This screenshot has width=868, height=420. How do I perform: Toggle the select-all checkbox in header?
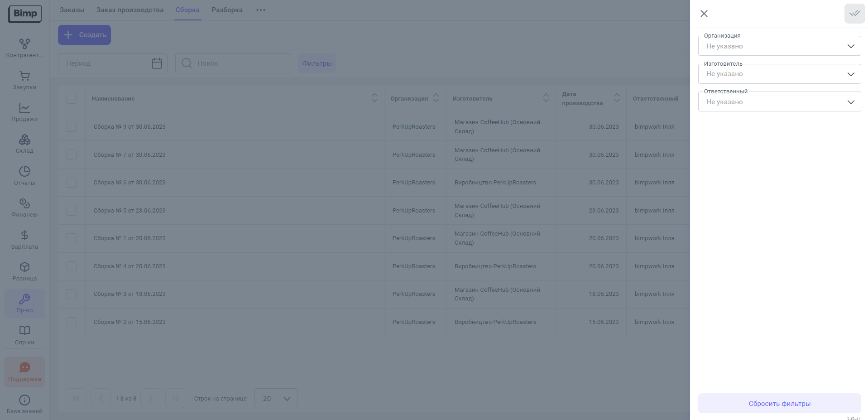72,99
